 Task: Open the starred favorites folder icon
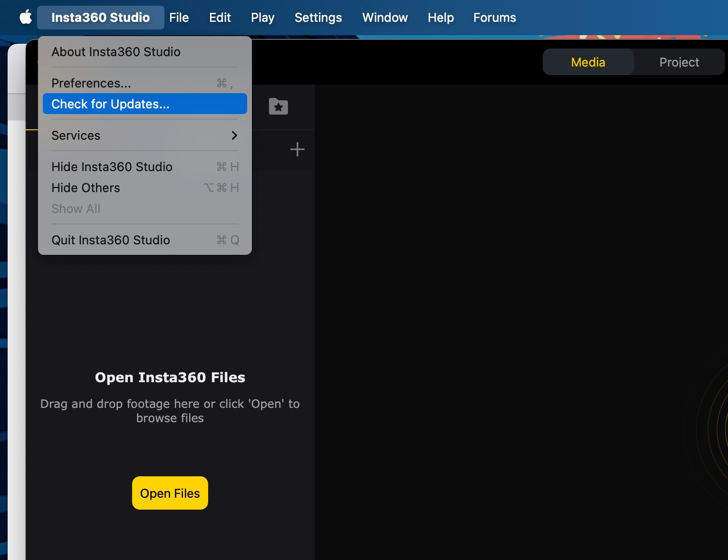(x=278, y=106)
